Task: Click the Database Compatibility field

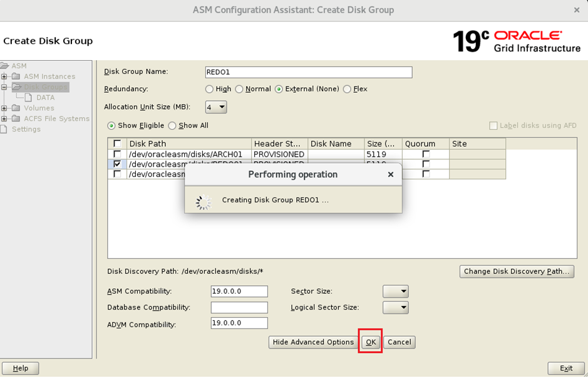Action: coord(239,307)
